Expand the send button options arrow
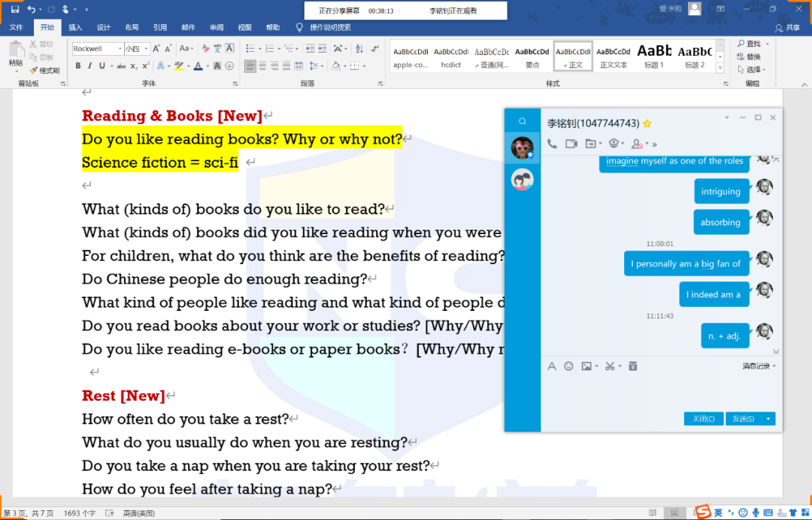This screenshot has height=520, width=812. click(x=768, y=419)
